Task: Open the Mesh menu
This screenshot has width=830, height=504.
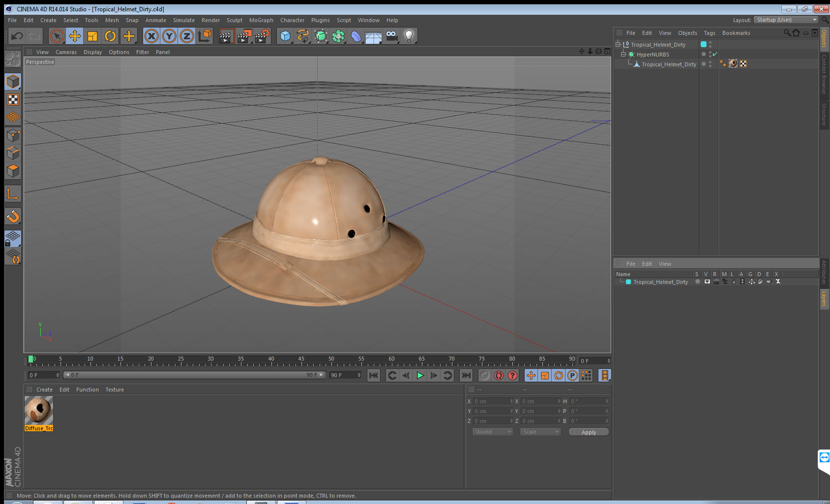Action: (112, 20)
